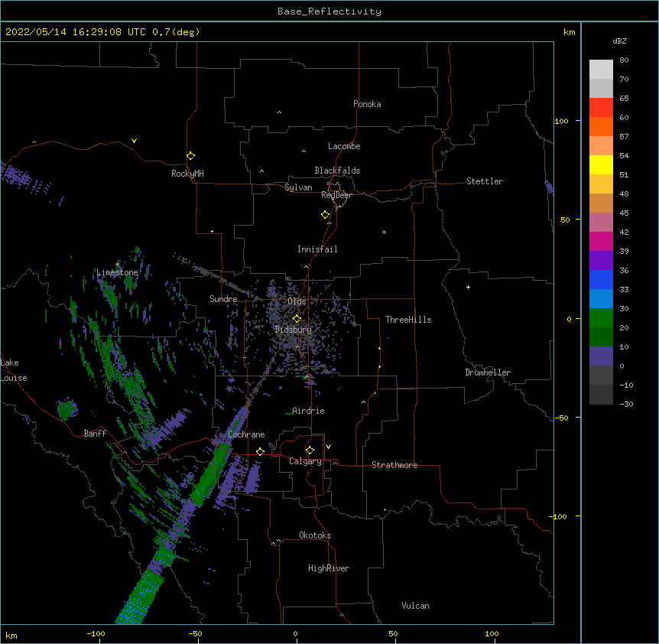Select the Innisfail label
The image size is (659, 644).
[317, 249]
